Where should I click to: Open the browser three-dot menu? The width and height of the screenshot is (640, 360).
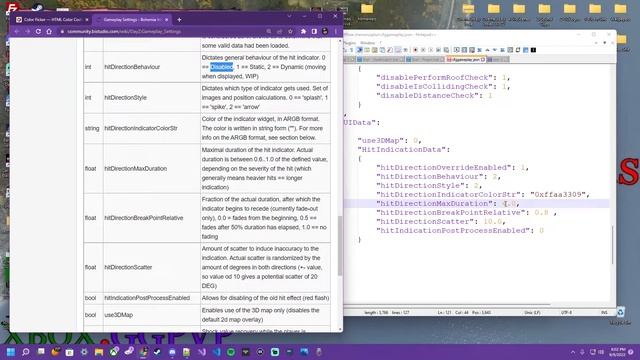click(x=336, y=31)
